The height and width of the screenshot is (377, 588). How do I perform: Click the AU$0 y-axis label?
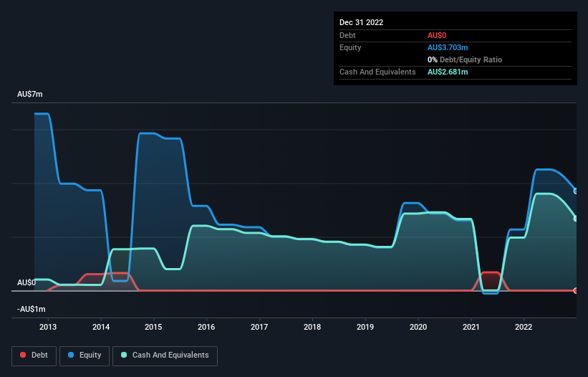tap(26, 282)
